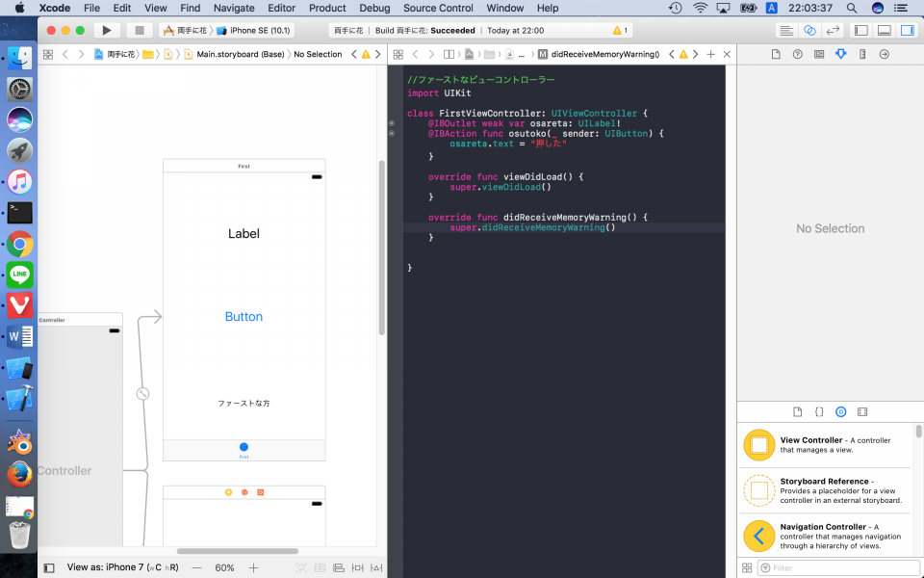Select the Navigation Controller library object

pyautogui.click(x=826, y=537)
